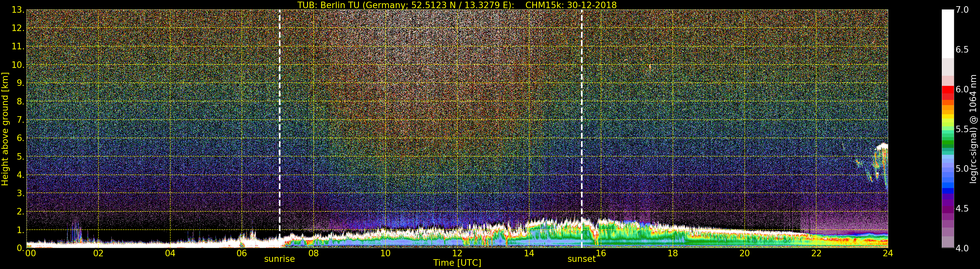
Task: Click the '08' time axis tick label
Action: pyautogui.click(x=313, y=253)
